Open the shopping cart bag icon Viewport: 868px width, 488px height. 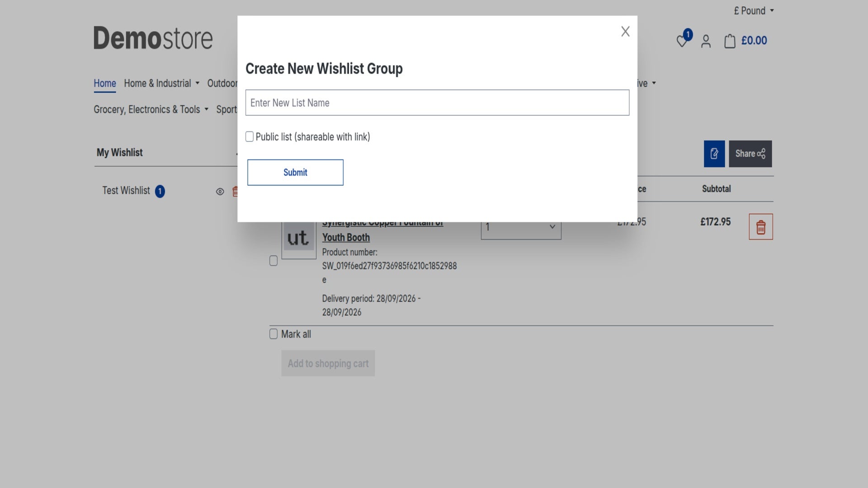tap(730, 41)
